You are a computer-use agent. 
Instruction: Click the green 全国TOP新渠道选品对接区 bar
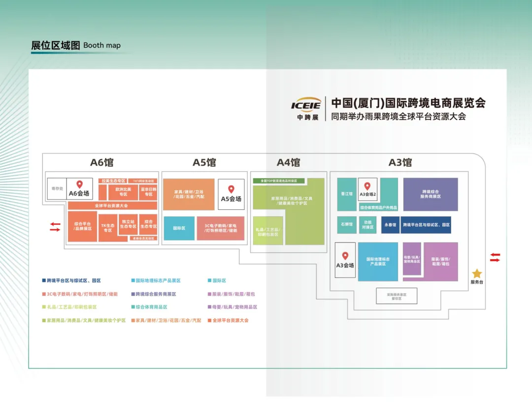278,181
